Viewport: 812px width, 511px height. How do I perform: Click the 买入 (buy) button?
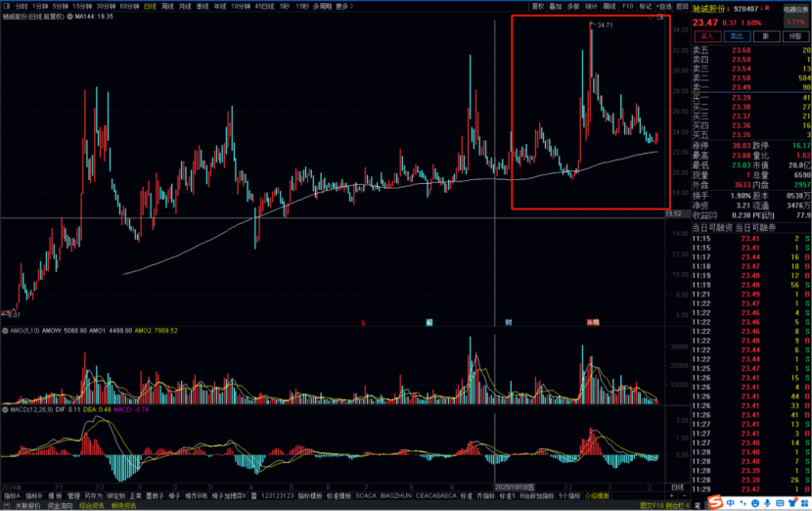click(x=705, y=35)
